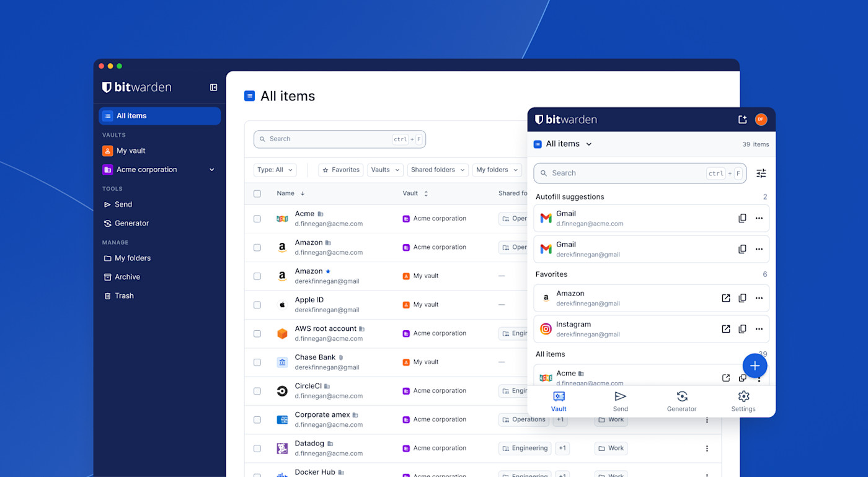Viewport: 868px width, 477px height.
Task: Click the All items list icon in the page heading
Action: (x=249, y=96)
